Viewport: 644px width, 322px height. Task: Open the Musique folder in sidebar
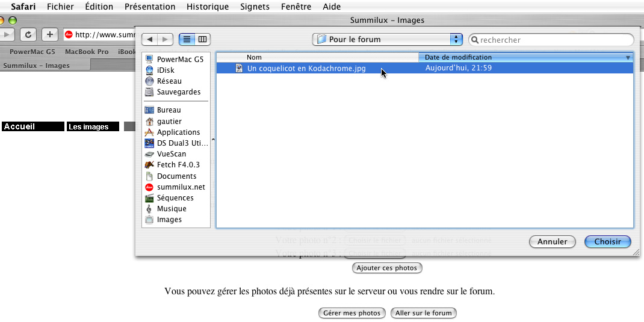171,209
